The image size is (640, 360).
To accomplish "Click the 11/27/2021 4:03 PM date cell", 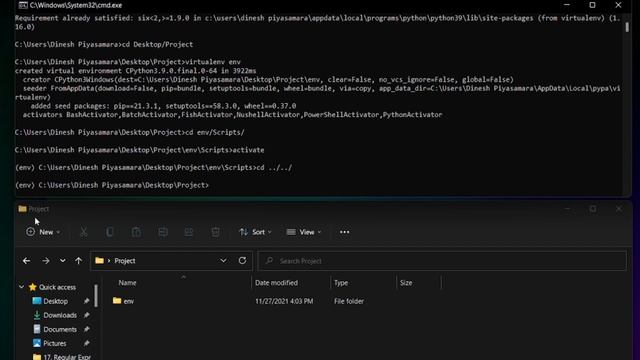I will pyautogui.click(x=284, y=301).
